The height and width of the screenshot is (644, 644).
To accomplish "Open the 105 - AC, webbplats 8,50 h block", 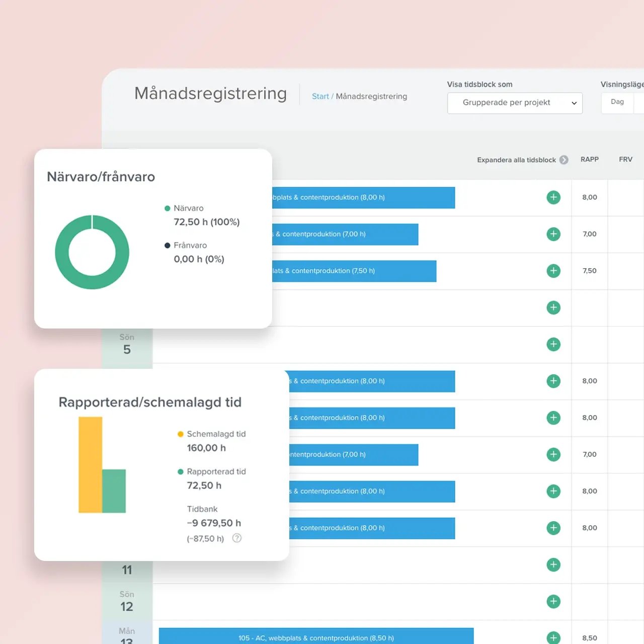I will [x=316, y=637].
